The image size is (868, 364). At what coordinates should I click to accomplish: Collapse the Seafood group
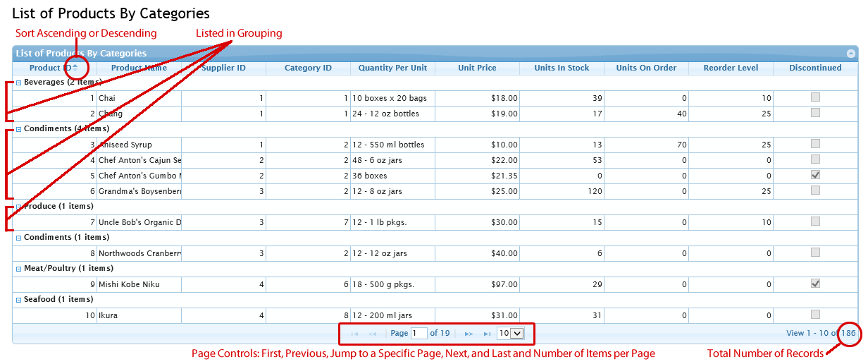pyautogui.click(x=19, y=300)
